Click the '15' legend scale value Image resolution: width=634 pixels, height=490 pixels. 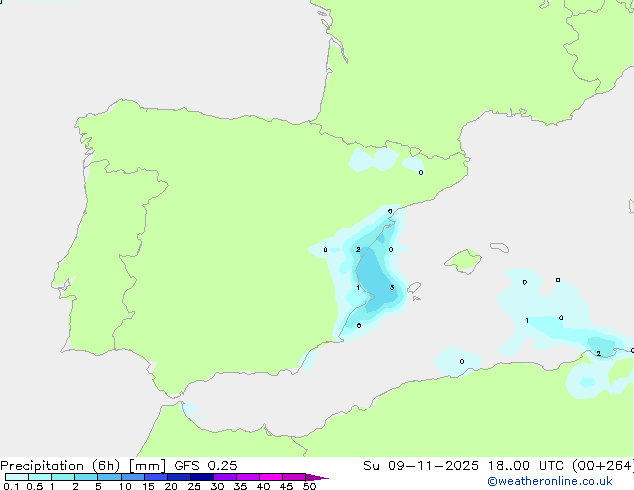pyautogui.click(x=148, y=486)
